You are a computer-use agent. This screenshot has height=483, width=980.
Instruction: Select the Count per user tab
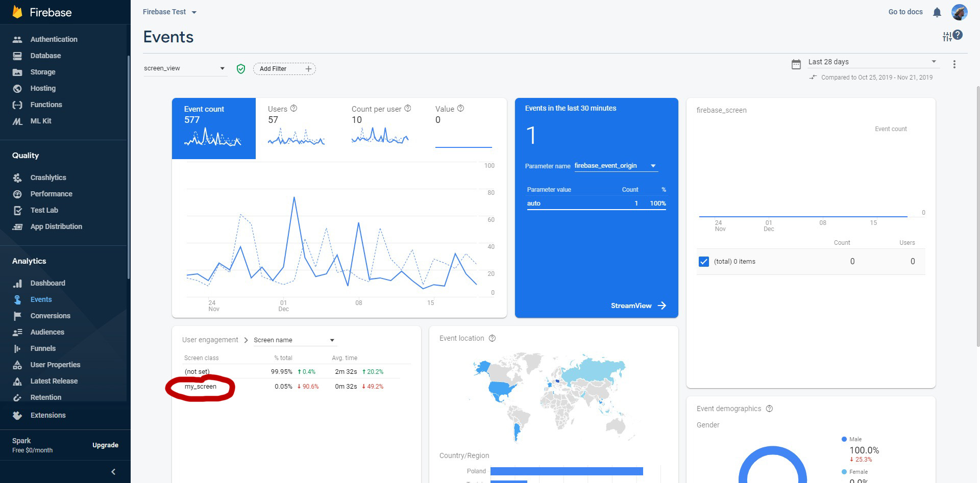click(381, 128)
